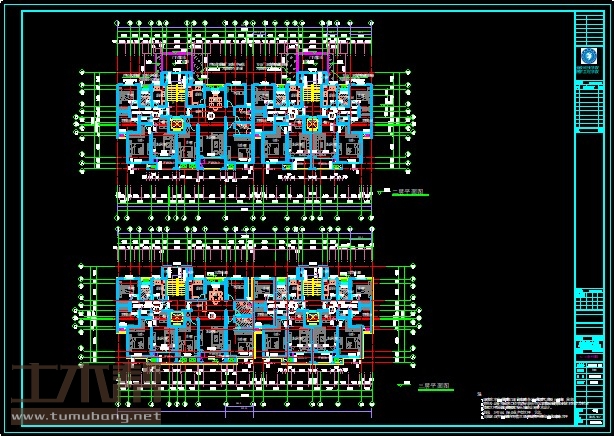Pick left elevator symbol in lower floor plan
Viewport: 614px width, 436px height.
click(x=177, y=317)
